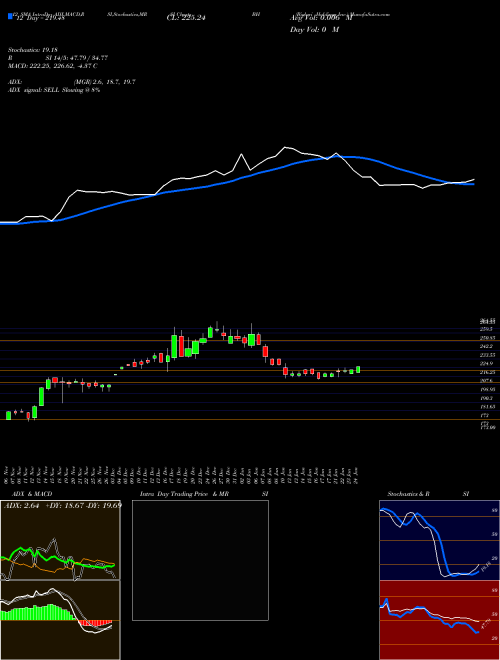Click the 233.55 price axis label

tap(489, 355)
